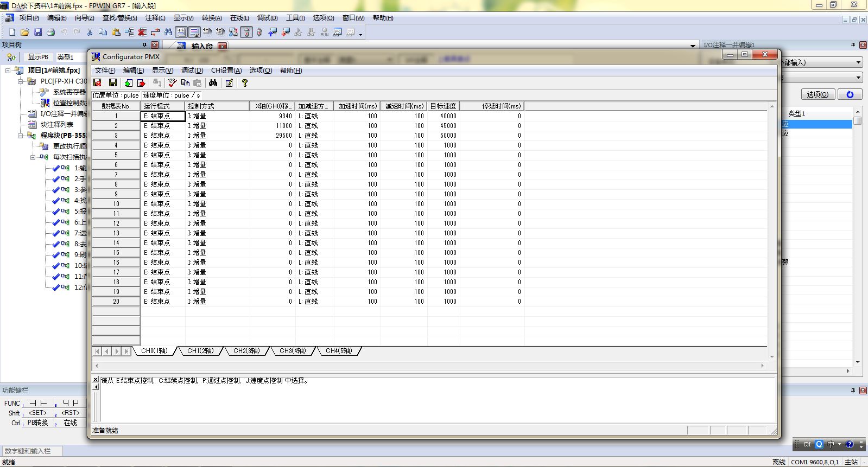Click the RUN mode toolbar icon
This screenshot has width=868, height=467.
[325, 32]
